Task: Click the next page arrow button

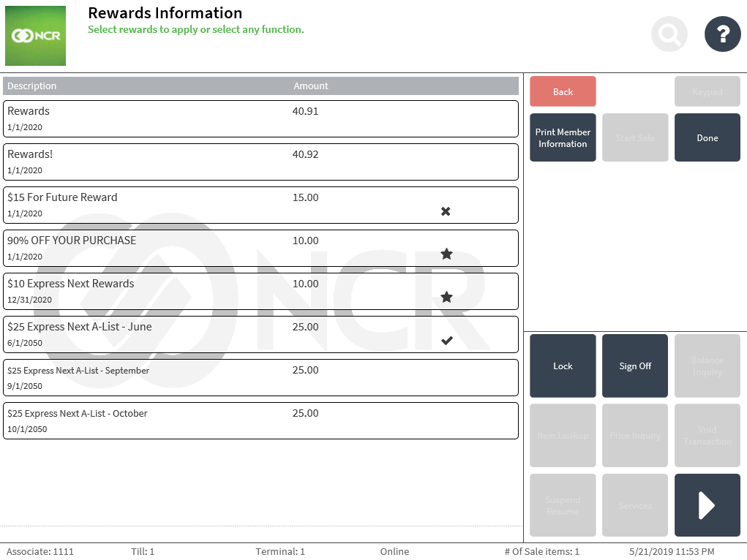Action: pos(707,505)
